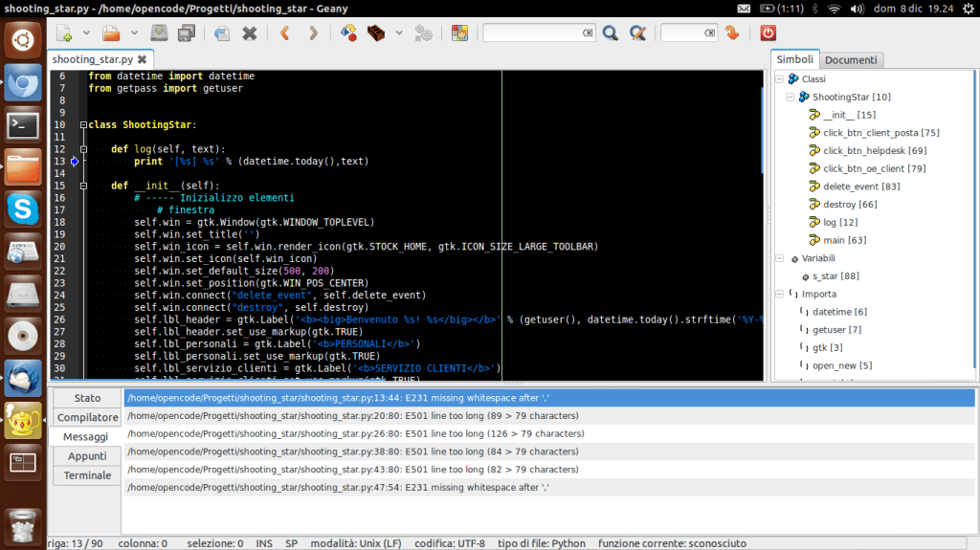Jump to log [12] symbol

[840, 223]
